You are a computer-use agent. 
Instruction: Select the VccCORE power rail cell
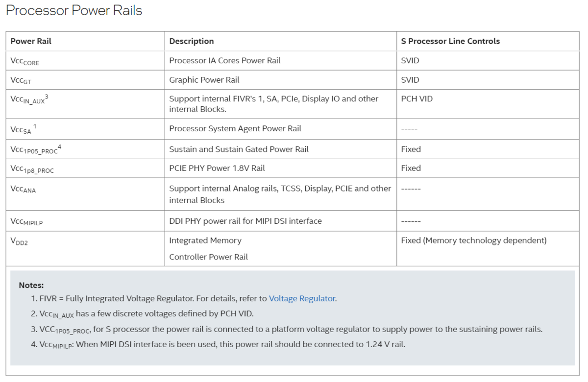click(25, 61)
